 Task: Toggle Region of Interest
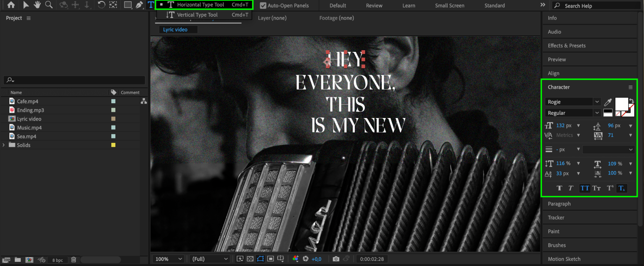(271, 259)
